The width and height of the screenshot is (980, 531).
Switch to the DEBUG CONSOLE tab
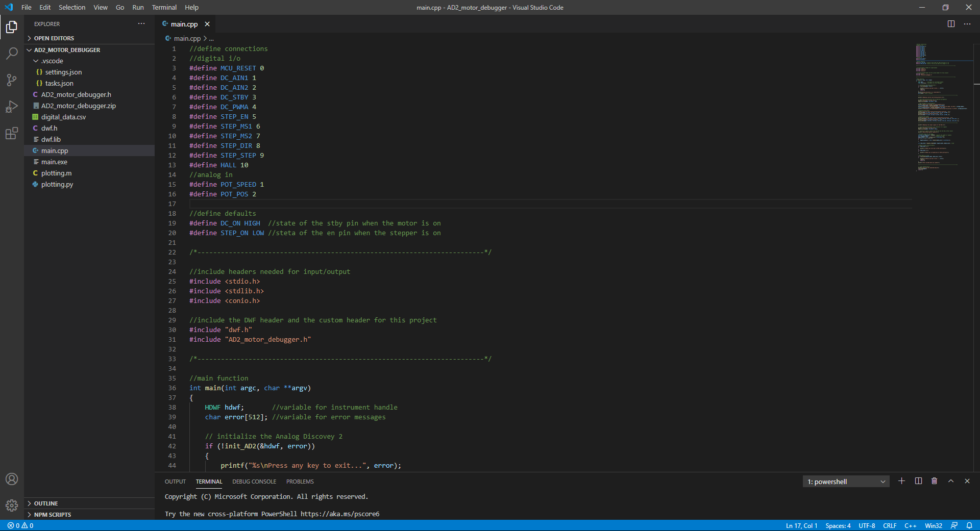click(254, 482)
